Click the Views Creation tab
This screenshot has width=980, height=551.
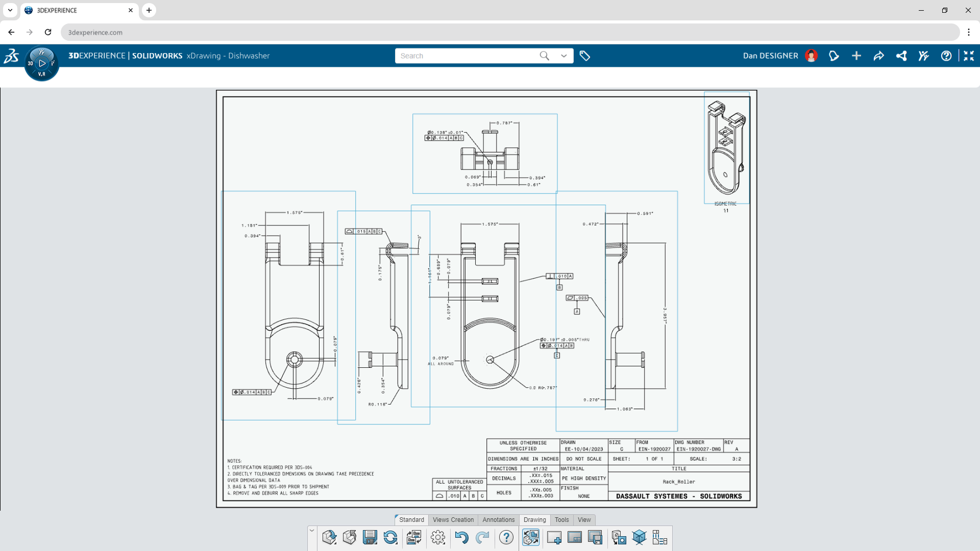[x=453, y=519]
